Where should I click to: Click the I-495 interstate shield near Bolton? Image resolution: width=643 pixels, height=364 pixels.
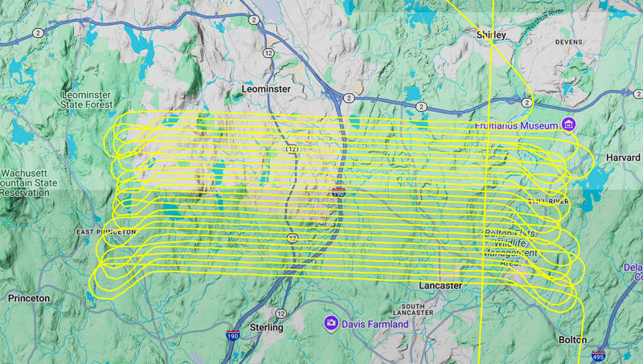click(598, 355)
